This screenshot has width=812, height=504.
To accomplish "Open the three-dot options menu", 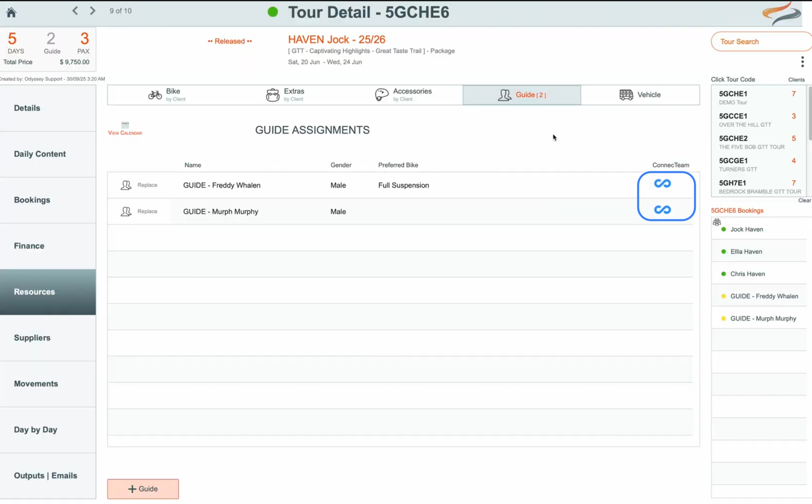I will pos(802,62).
